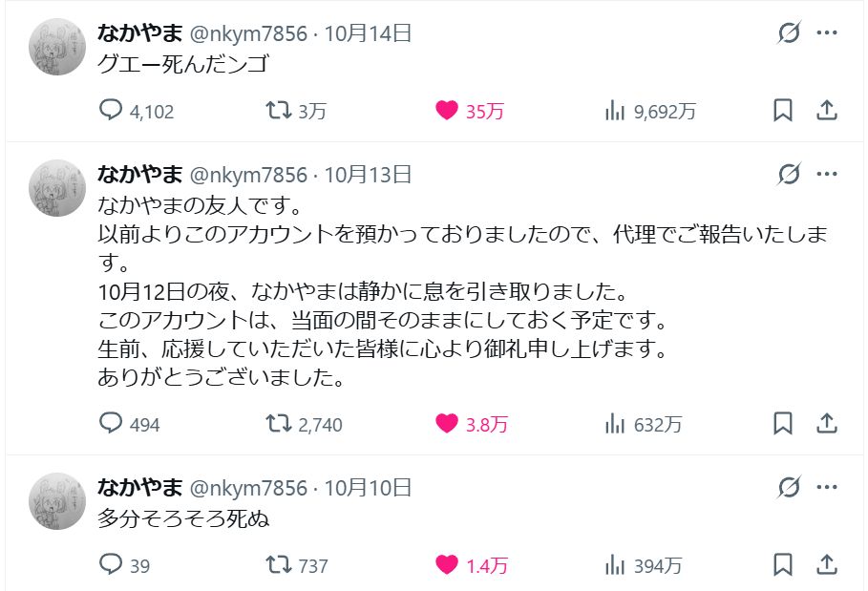Open replies on the October 14 tweet

point(137,111)
